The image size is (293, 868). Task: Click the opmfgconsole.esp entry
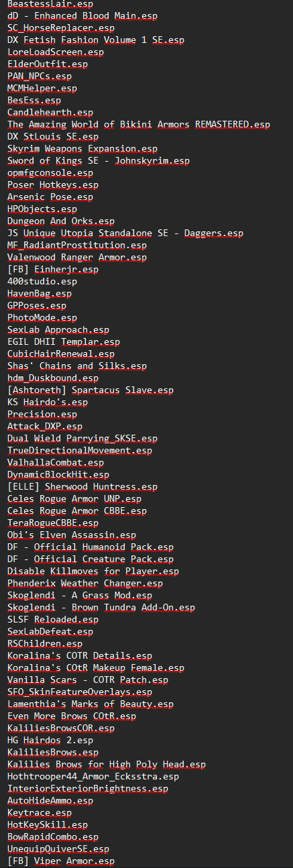tap(50, 173)
